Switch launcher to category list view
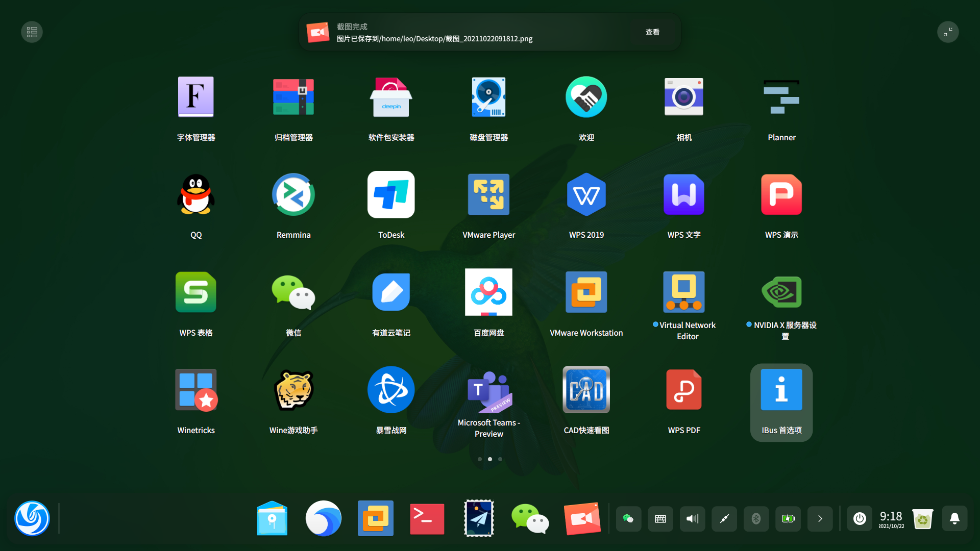 32,32
